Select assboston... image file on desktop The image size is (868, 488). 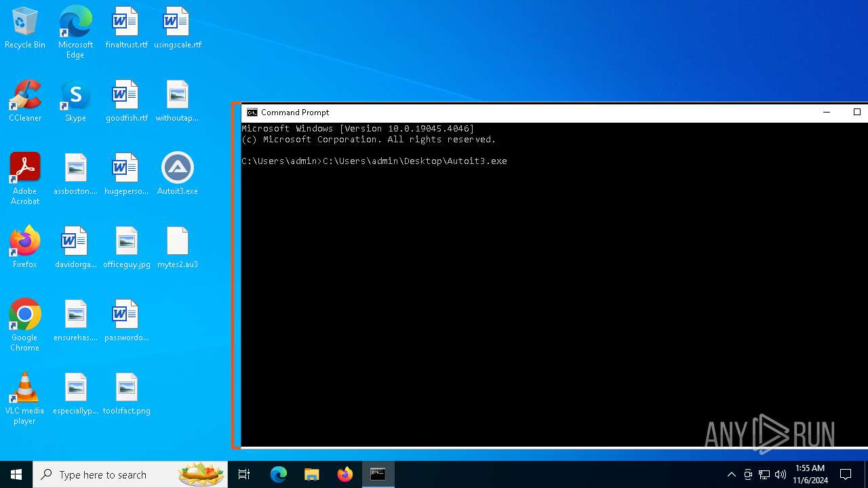click(x=75, y=174)
